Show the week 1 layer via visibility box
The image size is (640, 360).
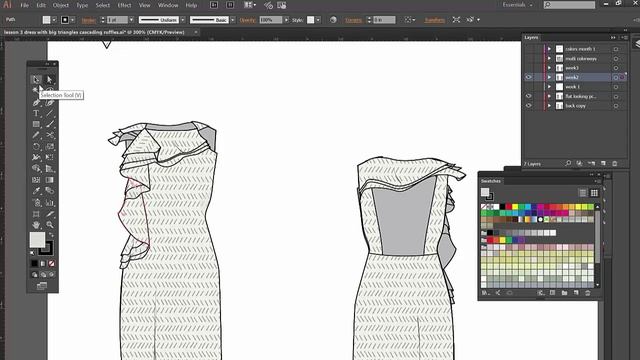529,87
